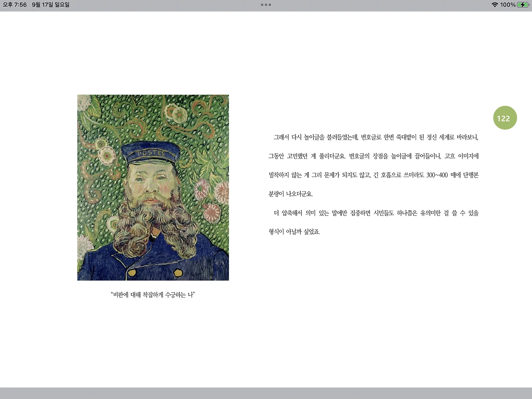Tap the left margin to go back a page
Image resolution: width=532 pixels, height=399 pixels.
click(x=37, y=208)
